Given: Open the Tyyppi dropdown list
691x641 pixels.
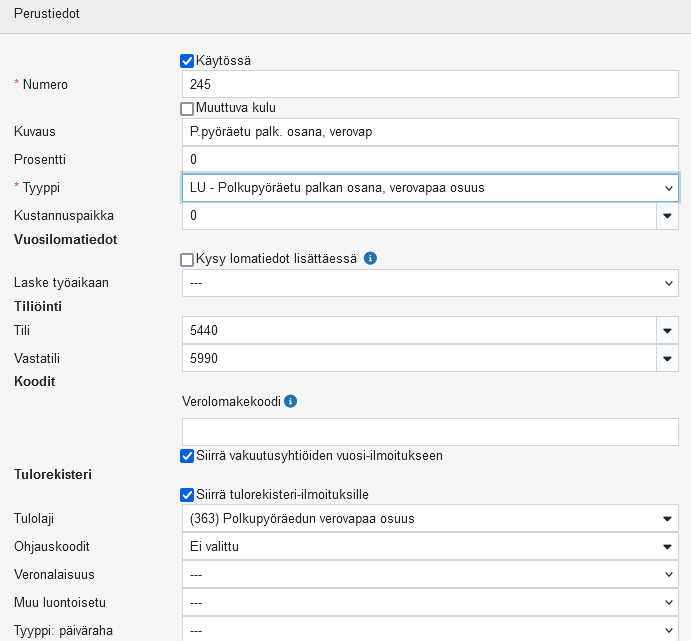Looking at the screenshot, I should (x=430, y=188).
